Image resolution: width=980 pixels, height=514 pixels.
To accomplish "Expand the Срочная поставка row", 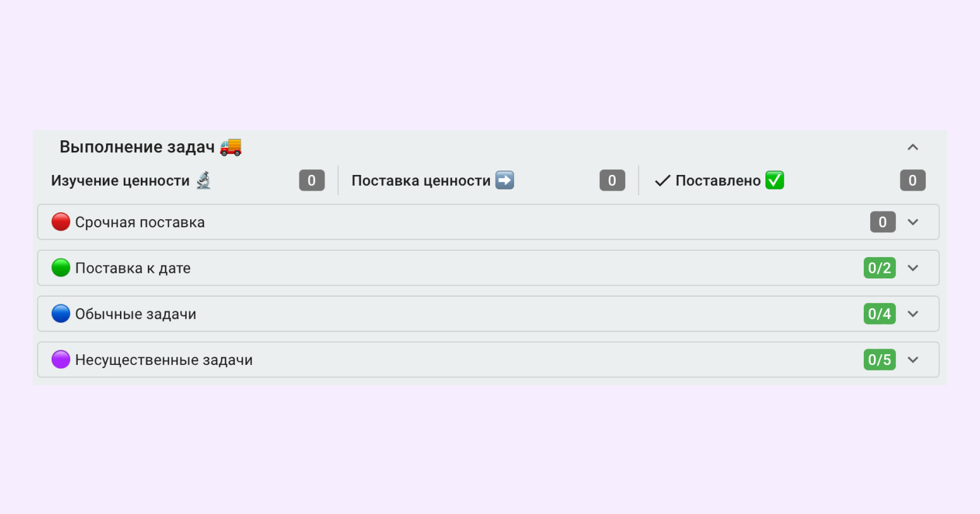I will (x=912, y=222).
